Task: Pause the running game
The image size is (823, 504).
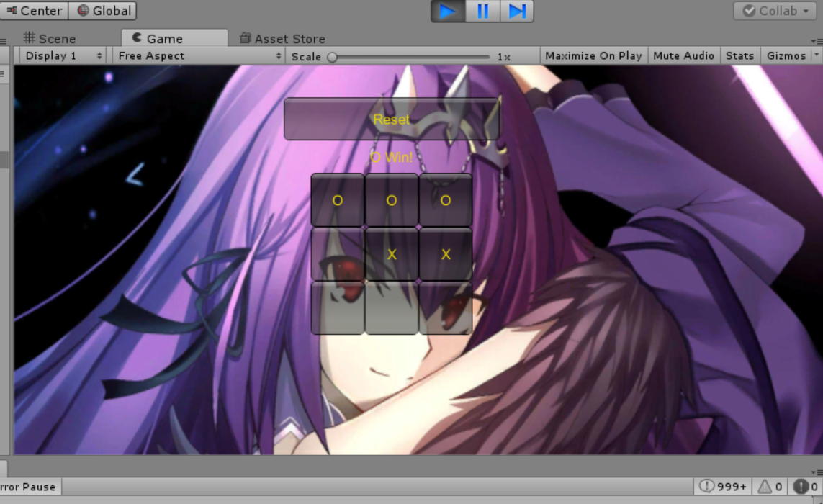Action: (482, 11)
